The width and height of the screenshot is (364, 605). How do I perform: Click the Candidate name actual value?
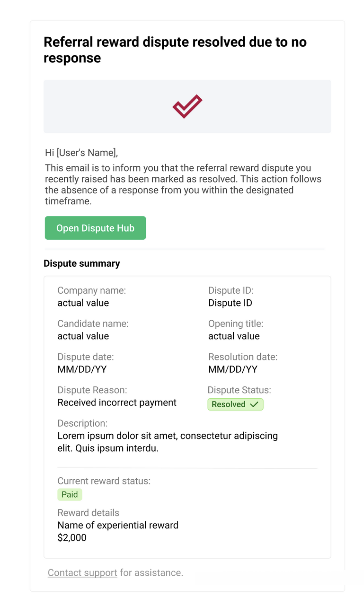(83, 336)
